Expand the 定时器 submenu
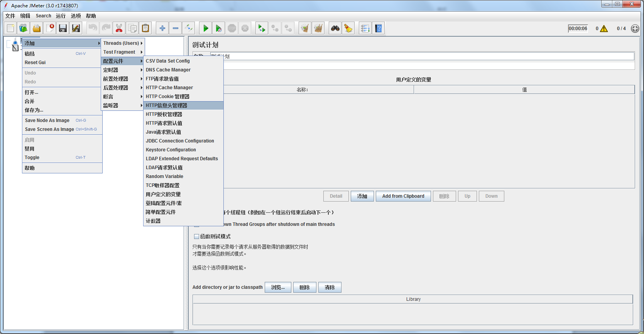 (x=123, y=70)
